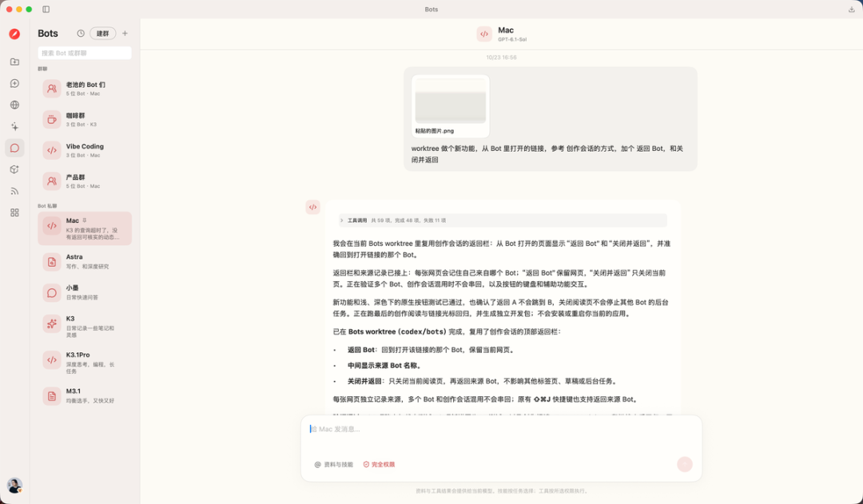Click the 10/23 16:56 timestamp

(x=501, y=58)
